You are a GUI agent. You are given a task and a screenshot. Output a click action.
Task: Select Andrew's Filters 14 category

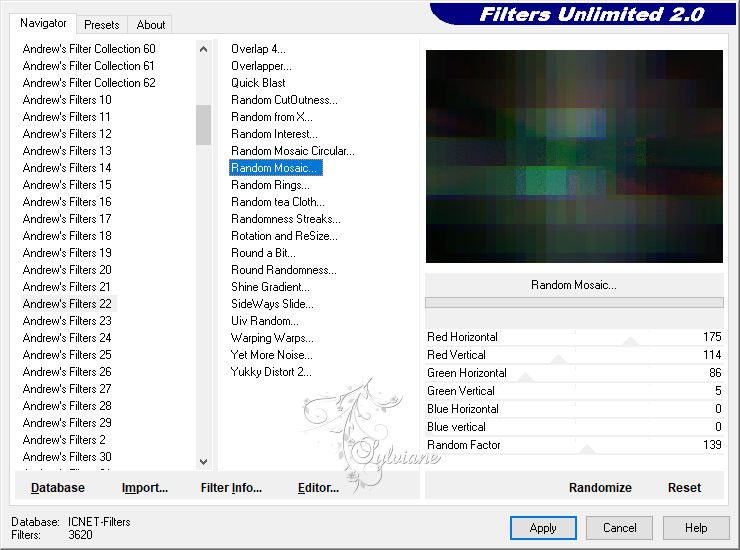click(x=67, y=168)
